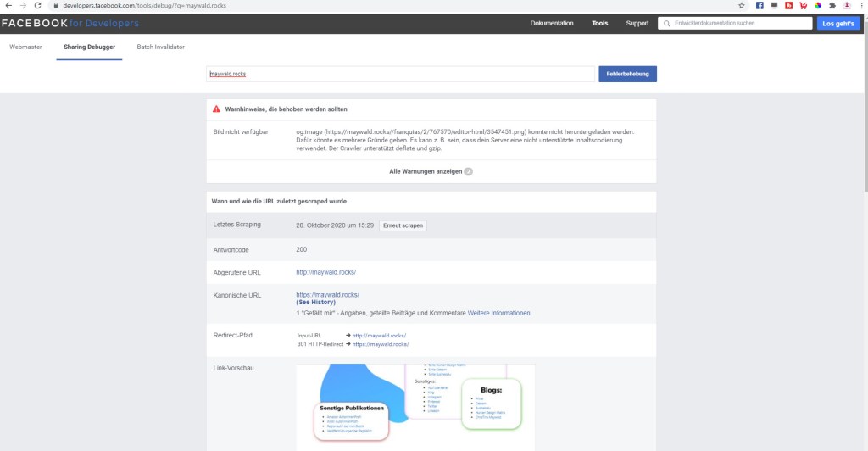Go back using the browser back arrow
The image size is (868, 451).
click(x=8, y=5)
